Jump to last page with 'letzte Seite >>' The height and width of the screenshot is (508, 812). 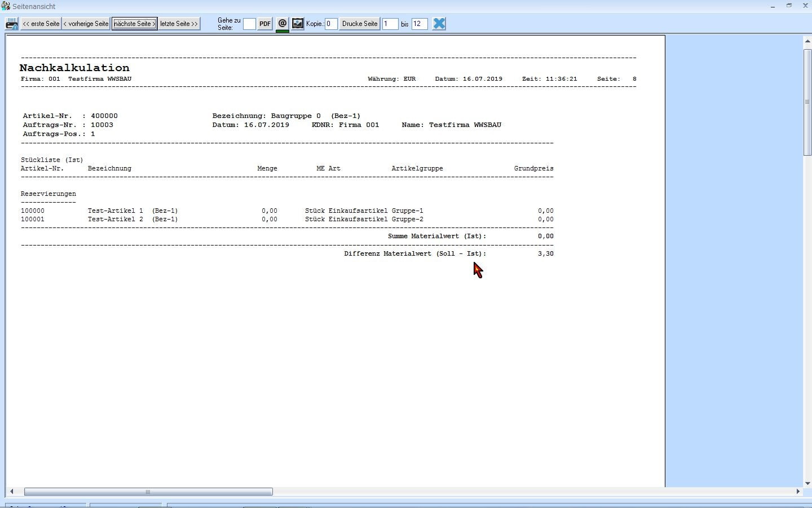(179, 24)
